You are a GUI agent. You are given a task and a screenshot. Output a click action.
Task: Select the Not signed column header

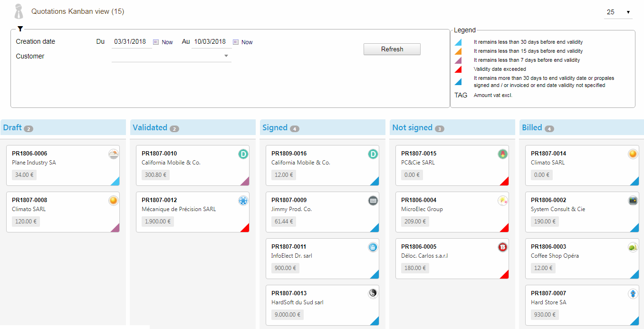click(412, 127)
